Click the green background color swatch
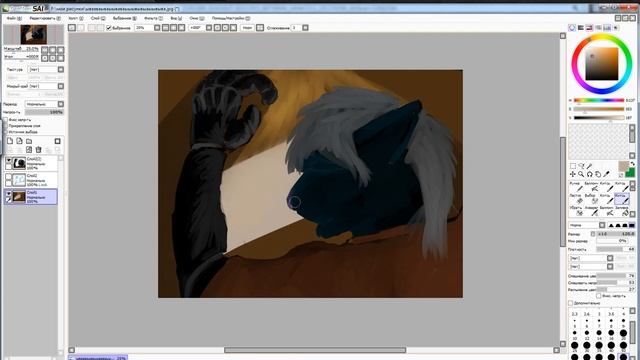Image resolution: width=640 pixels, height=360 pixels. tap(631, 173)
